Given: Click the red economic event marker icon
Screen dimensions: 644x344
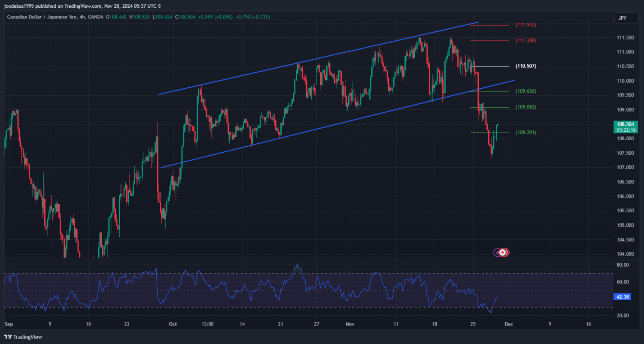Looking at the screenshot, I should click(x=503, y=253).
